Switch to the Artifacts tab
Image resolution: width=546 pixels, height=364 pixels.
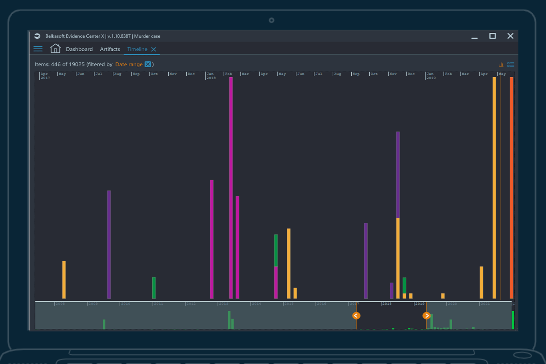click(110, 49)
